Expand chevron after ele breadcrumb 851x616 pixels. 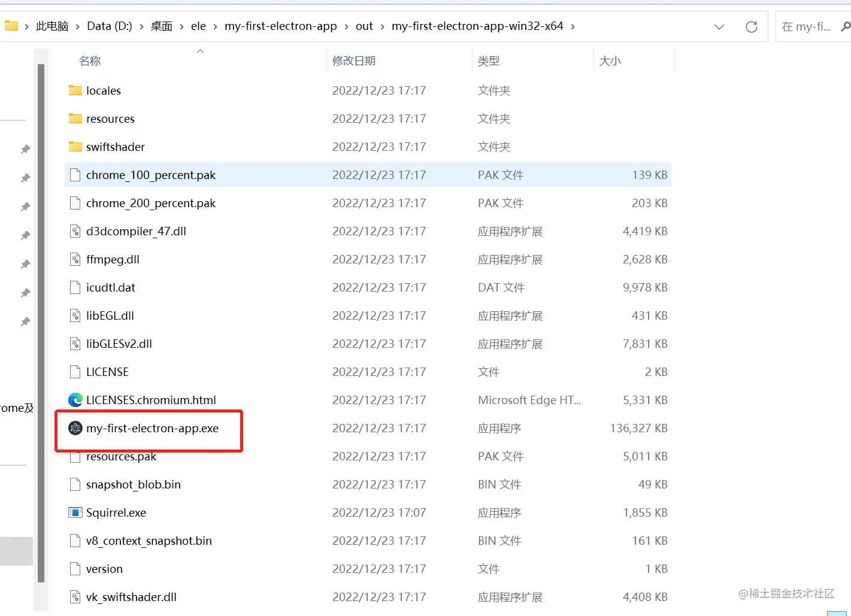[x=215, y=26]
